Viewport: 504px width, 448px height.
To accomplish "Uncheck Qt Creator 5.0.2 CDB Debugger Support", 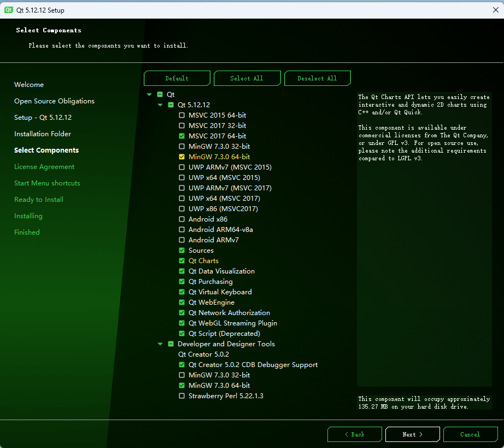I will click(182, 365).
